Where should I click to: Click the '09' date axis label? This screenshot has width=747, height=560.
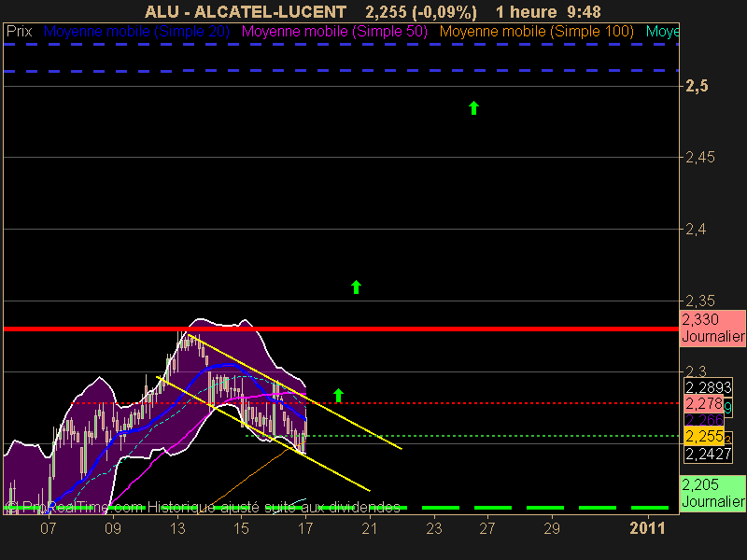pos(112,528)
